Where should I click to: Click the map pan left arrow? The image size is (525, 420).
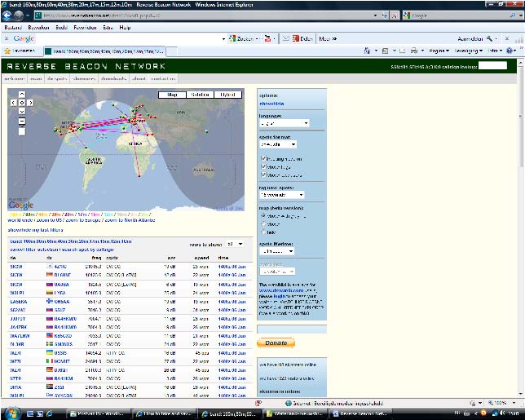click(14, 103)
